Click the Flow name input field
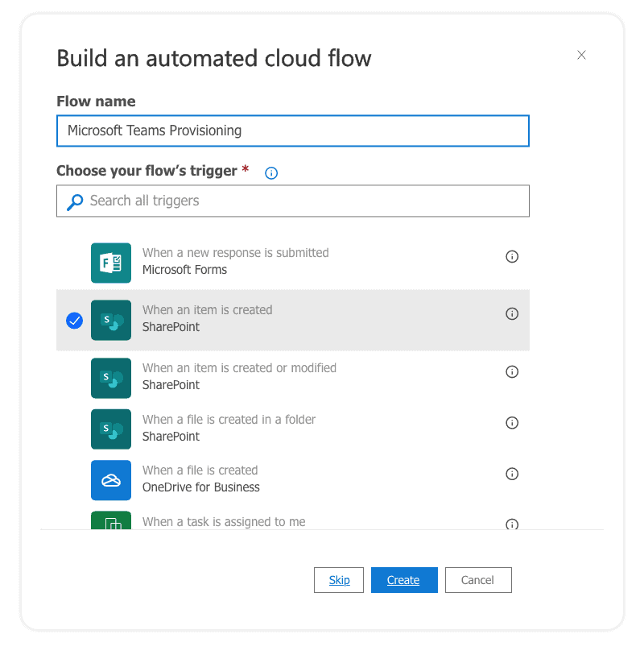Viewport: 644px width, 659px height. click(x=293, y=131)
